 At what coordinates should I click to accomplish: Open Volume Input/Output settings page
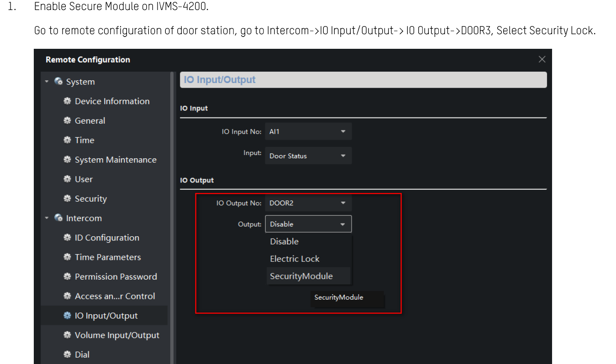point(117,335)
